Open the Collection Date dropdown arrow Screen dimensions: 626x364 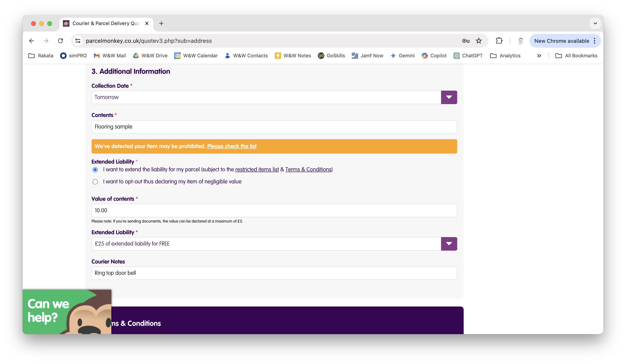pyautogui.click(x=449, y=97)
